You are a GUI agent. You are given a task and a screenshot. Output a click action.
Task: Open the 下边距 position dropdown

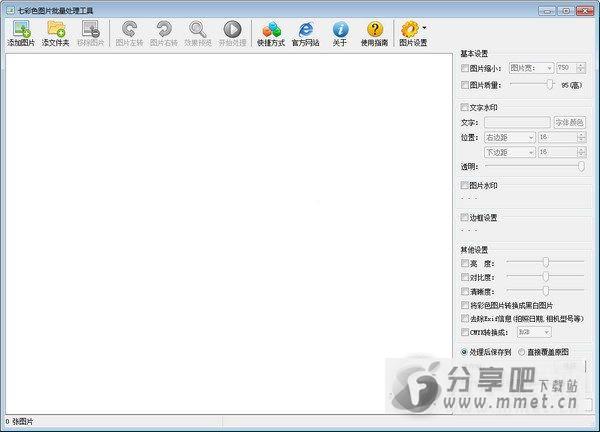(509, 152)
